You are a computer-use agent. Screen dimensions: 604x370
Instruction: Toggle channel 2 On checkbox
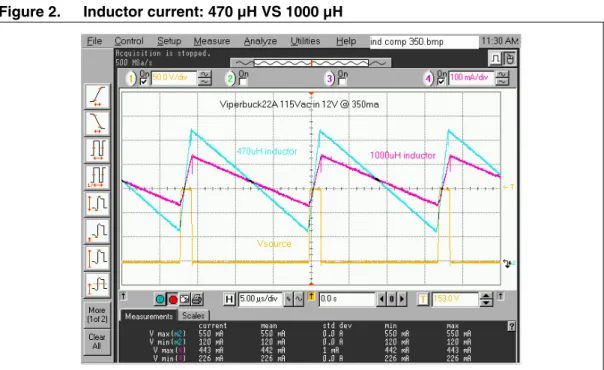[x=243, y=82]
